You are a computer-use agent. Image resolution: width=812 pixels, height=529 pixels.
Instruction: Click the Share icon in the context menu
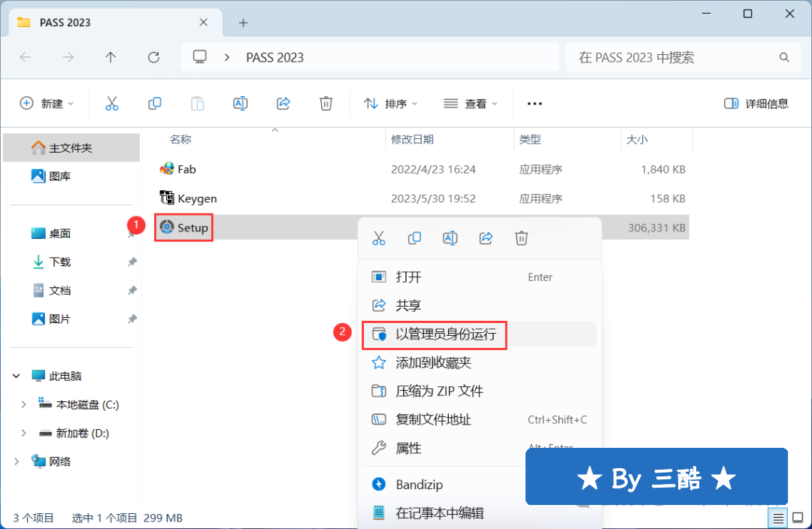click(x=486, y=238)
